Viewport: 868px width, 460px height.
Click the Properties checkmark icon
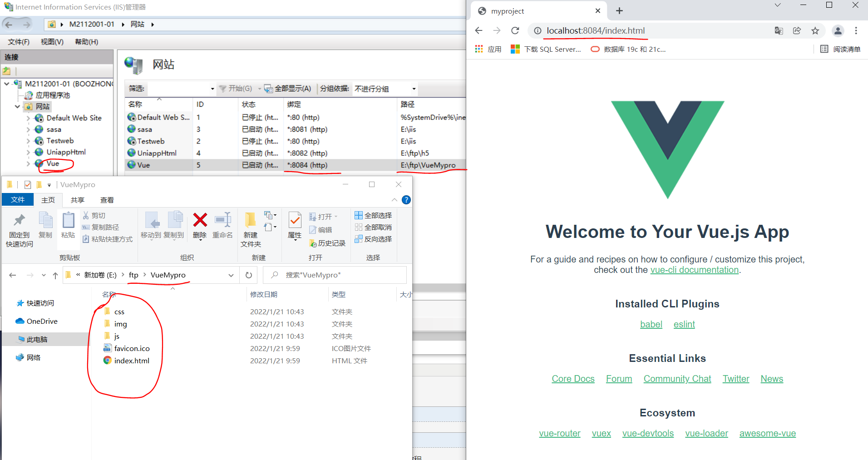tap(295, 220)
